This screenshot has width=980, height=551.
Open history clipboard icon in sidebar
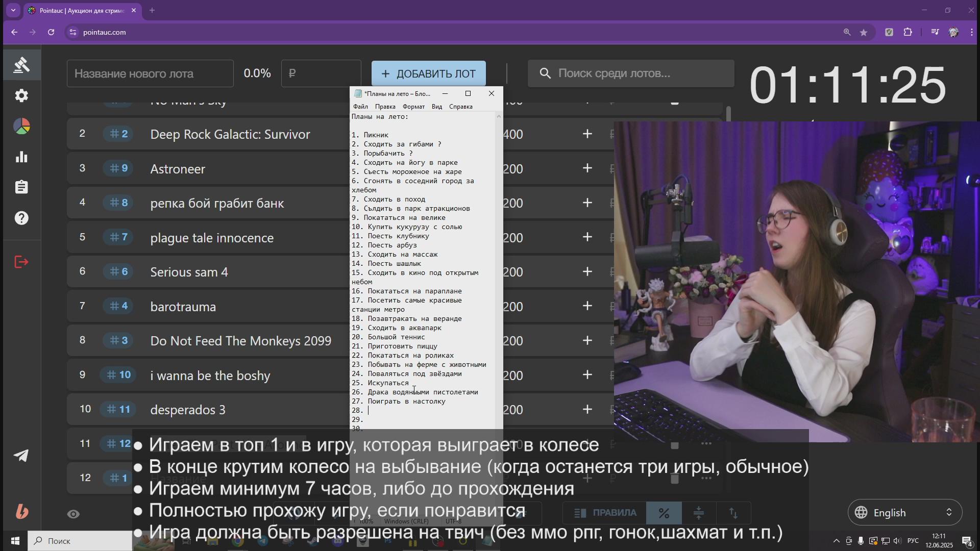tap(21, 187)
